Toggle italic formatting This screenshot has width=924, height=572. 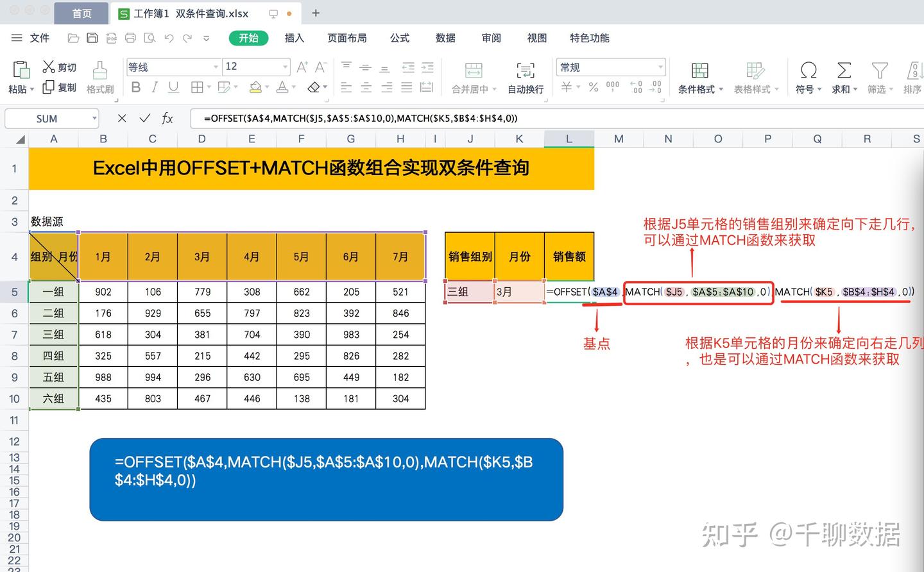[x=154, y=88]
